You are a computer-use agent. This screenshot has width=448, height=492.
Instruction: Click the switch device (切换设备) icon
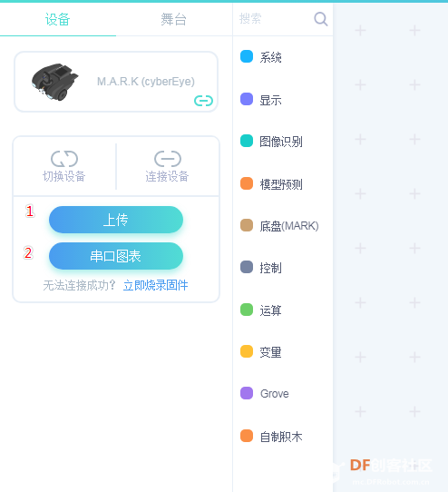[64, 159]
